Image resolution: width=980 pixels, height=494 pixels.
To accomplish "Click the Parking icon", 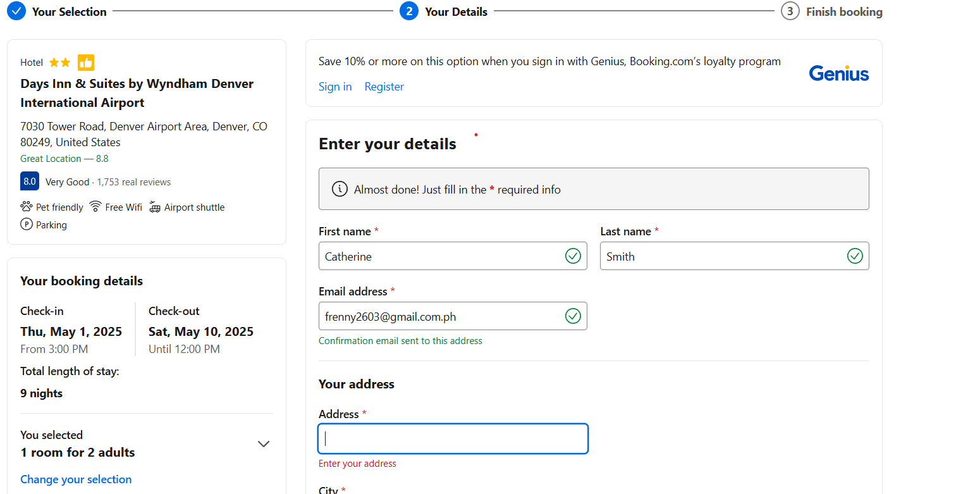I will tap(27, 225).
